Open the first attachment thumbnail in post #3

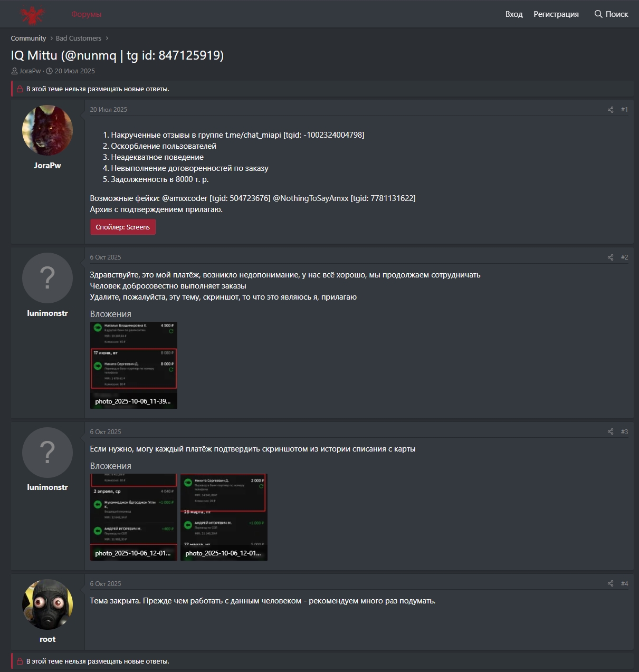133,516
